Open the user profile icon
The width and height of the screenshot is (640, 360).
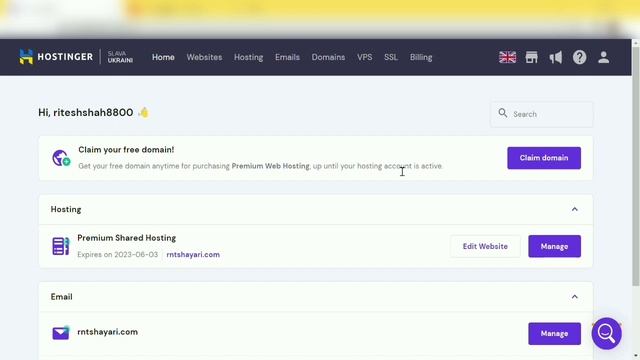coord(604,57)
